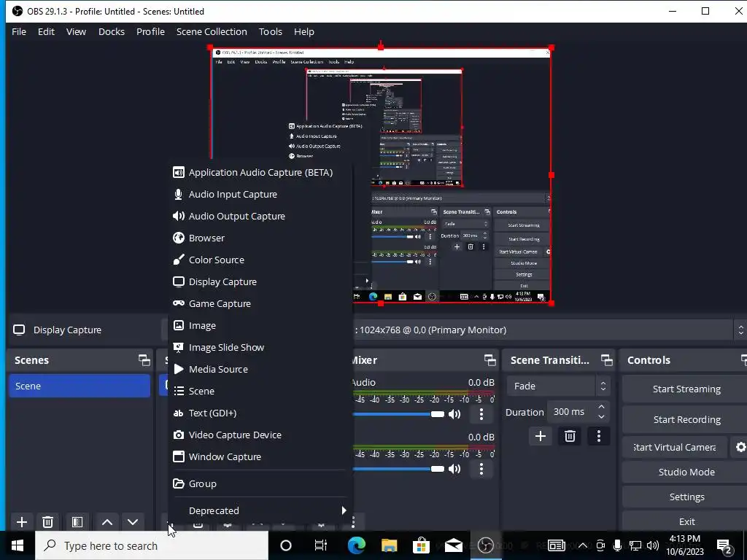Screen dimensions: 747x560
Task: Open scene filters in the Scenes panel
Action: [x=77, y=522]
